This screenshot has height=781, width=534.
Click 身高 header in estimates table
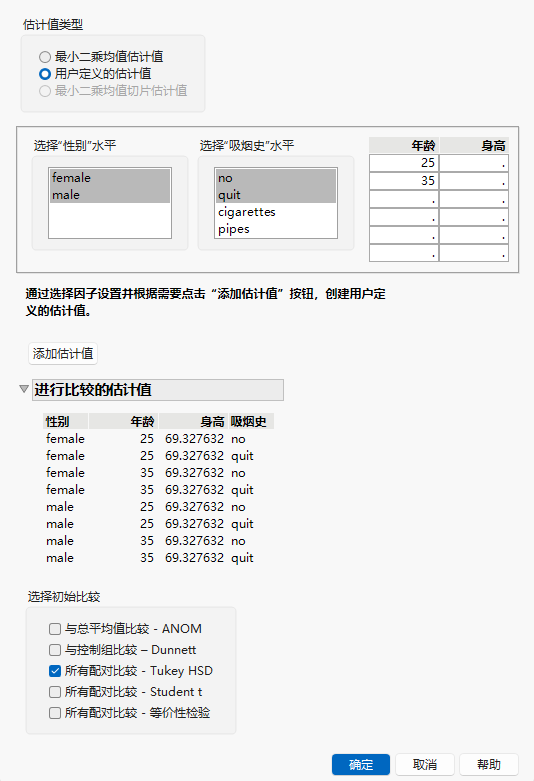[193, 421]
